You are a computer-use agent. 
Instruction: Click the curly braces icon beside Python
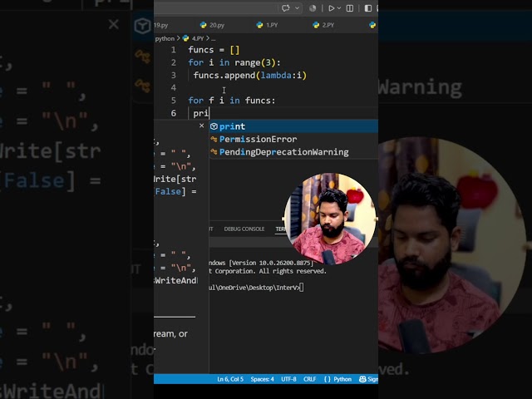[x=327, y=379]
